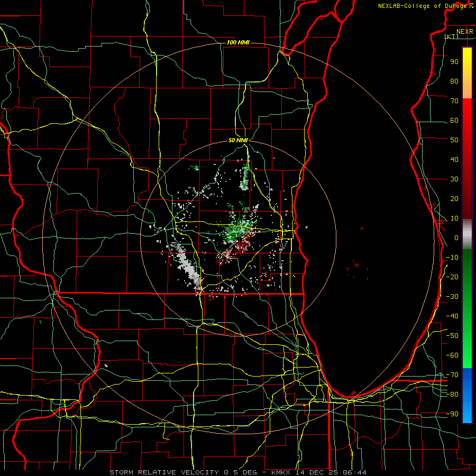
Task: Click the "-50" value on velocity scale
Action: coord(452,336)
